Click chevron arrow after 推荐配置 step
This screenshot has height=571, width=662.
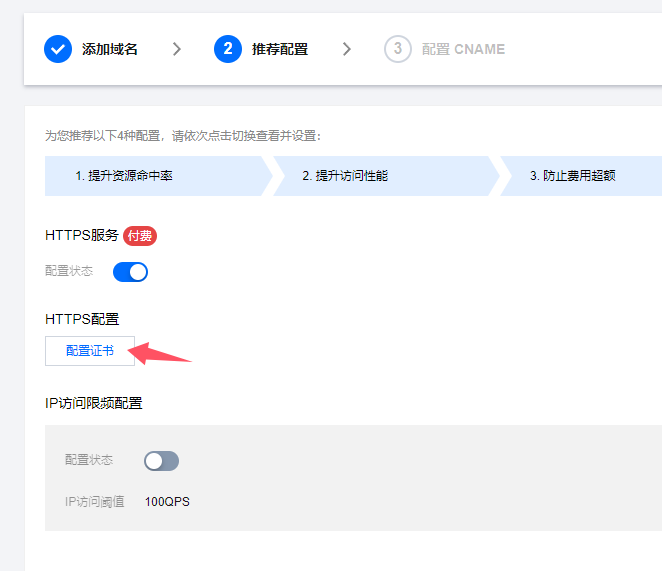[x=347, y=49]
